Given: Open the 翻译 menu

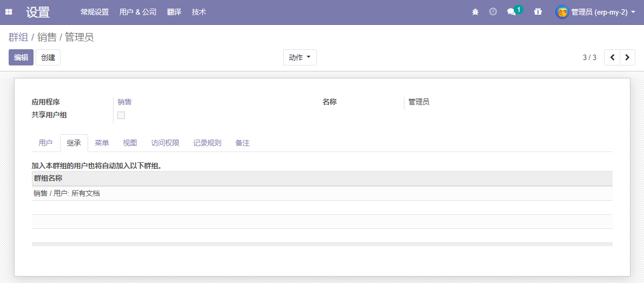Looking at the screenshot, I should tap(174, 12).
